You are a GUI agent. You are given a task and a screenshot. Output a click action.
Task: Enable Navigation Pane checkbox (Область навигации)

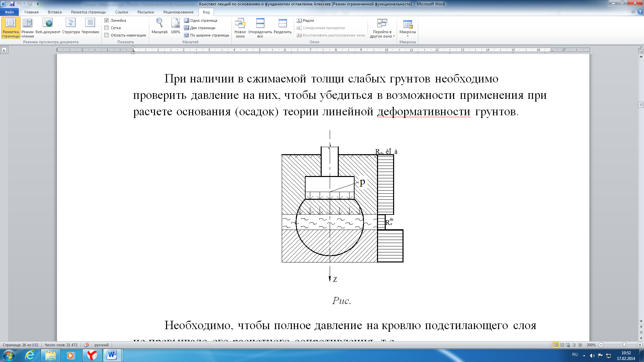point(107,35)
